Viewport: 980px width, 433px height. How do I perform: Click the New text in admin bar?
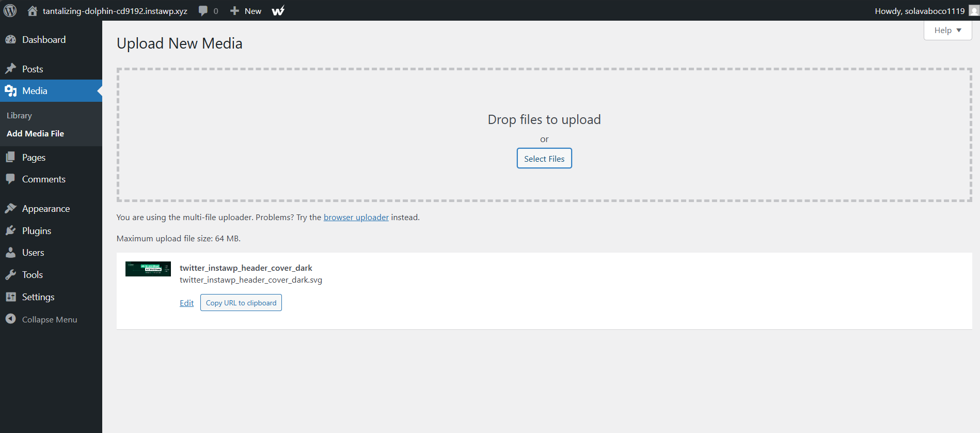pyautogui.click(x=253, y=11)
